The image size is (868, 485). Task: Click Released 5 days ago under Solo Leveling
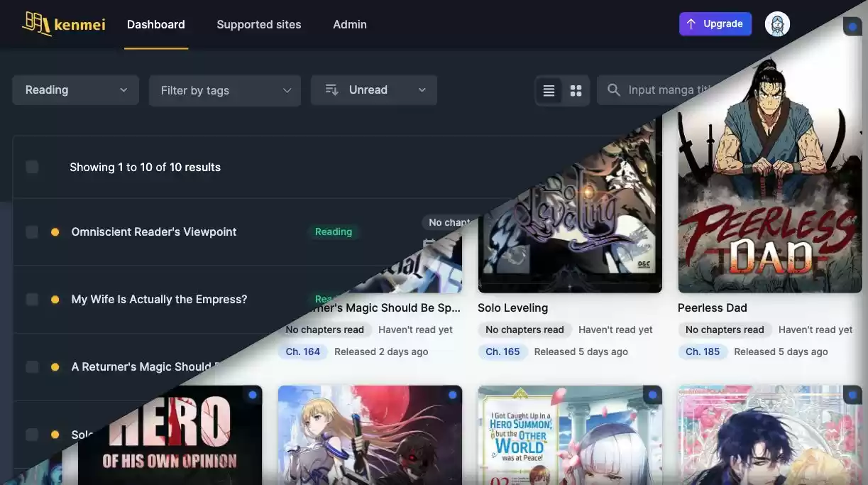581,352
